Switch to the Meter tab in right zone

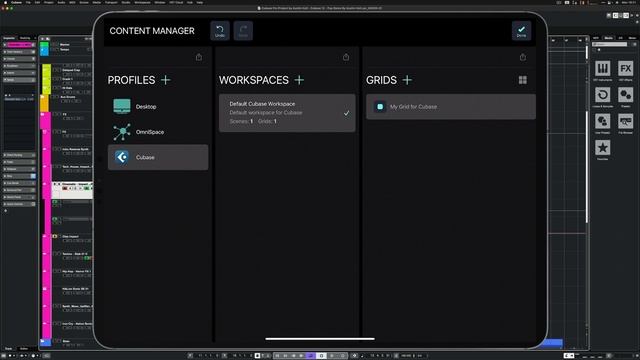point(632,38)
